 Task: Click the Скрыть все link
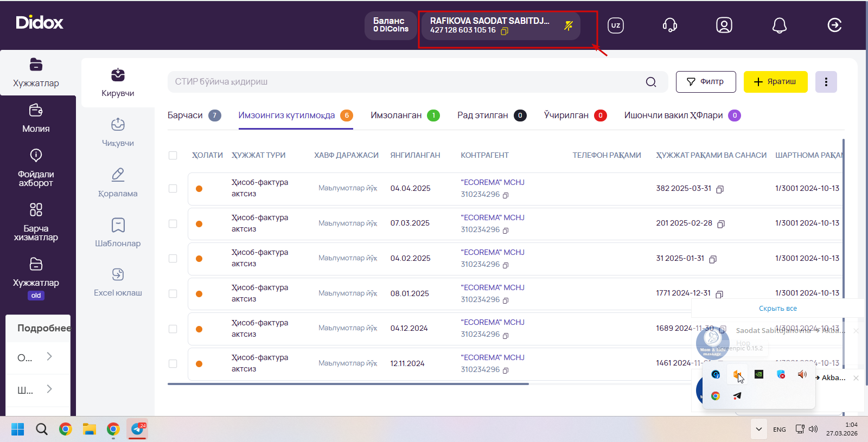[x=778, y=309]
